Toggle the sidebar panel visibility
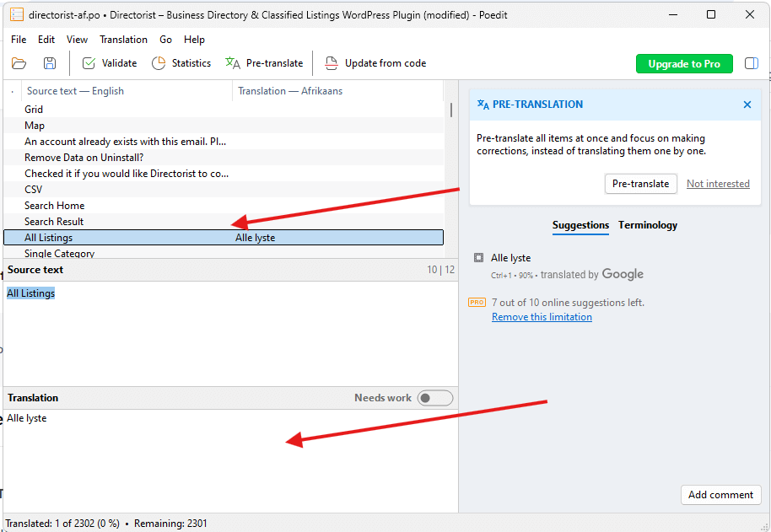Image resolution: width=771 pixels, height=532 pixels. tap(751, 63)
